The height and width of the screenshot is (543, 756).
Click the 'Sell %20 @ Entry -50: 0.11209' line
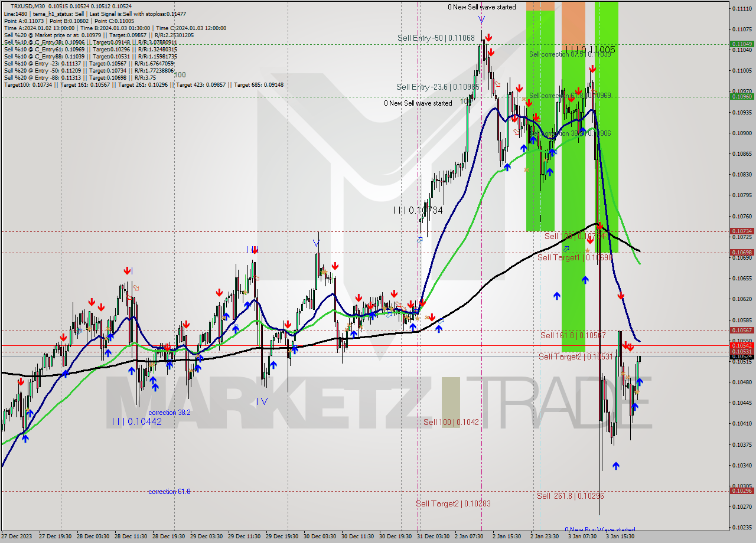(x=89, y=71)
